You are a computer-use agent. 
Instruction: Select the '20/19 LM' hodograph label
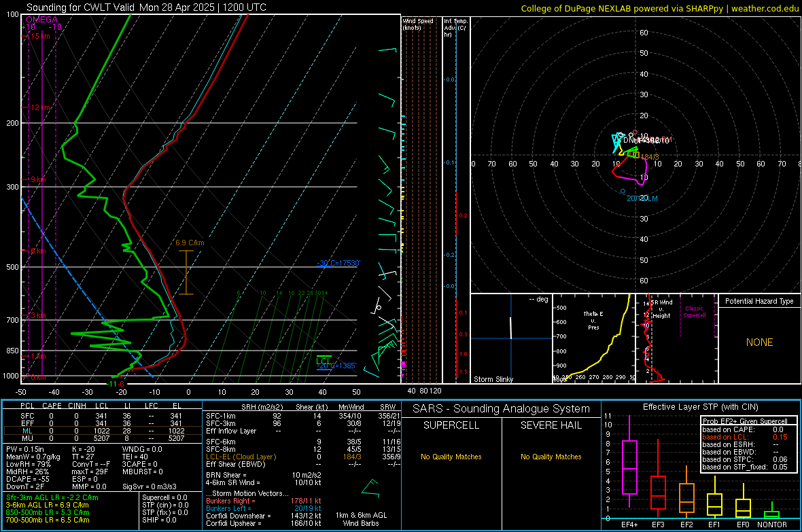click(x=642, y=198)
